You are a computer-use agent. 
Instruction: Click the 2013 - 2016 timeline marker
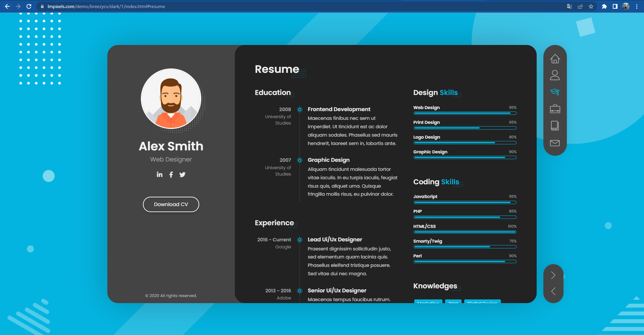[x=300, y=291]
